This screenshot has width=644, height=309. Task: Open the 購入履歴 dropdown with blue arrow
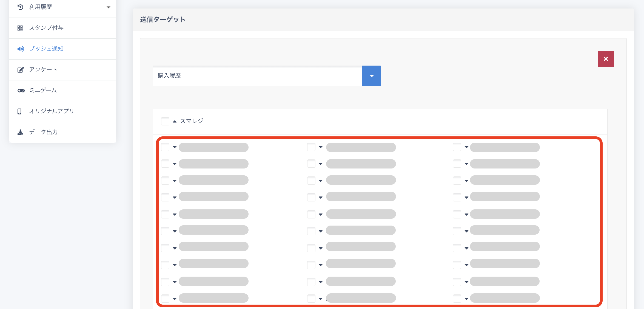(372, 76)
